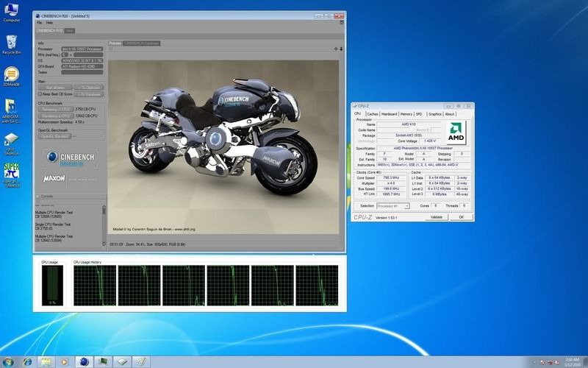Image resolution: width=588 pixels, height=368 pixels.
Task: Click the Start all tests button
Action: click(x=54, y=88)
